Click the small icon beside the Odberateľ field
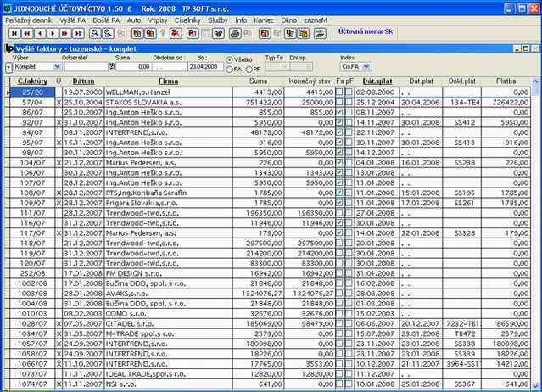Screen dimensions: 542x392 111,66
